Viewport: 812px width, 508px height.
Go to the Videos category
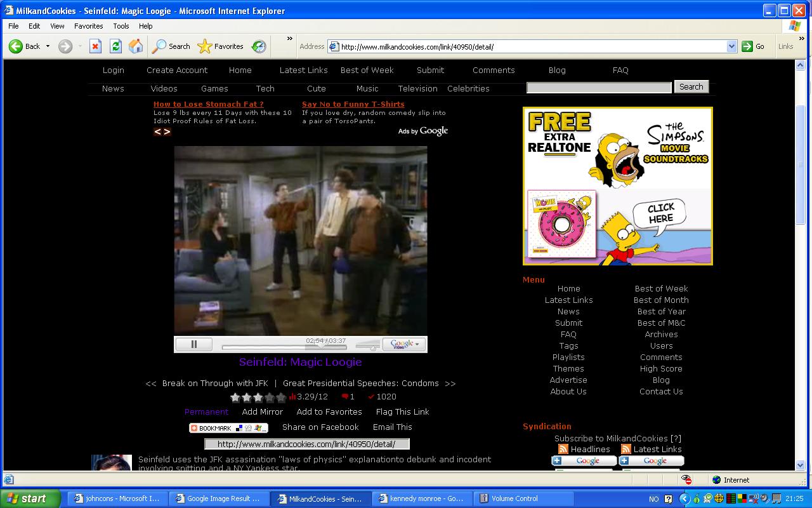164,89
